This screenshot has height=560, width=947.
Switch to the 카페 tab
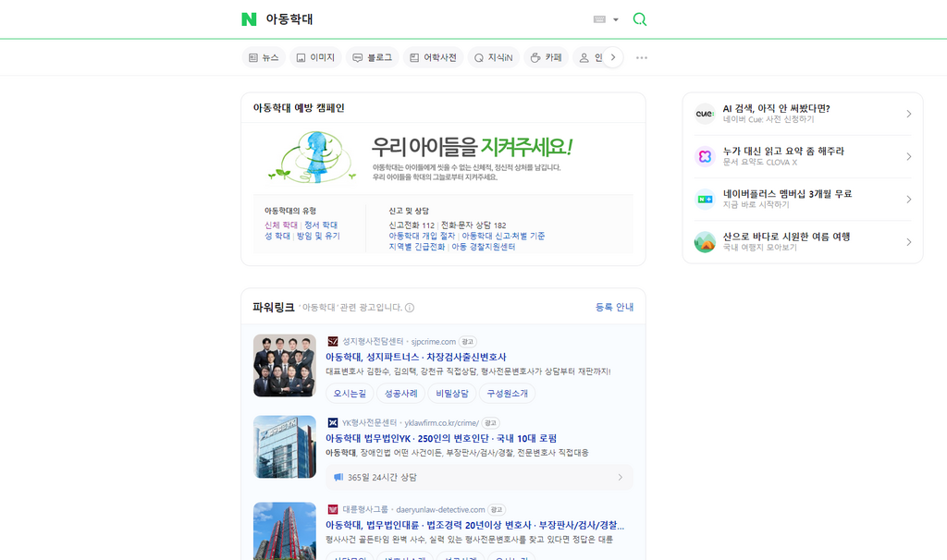[x=546, y=57]
